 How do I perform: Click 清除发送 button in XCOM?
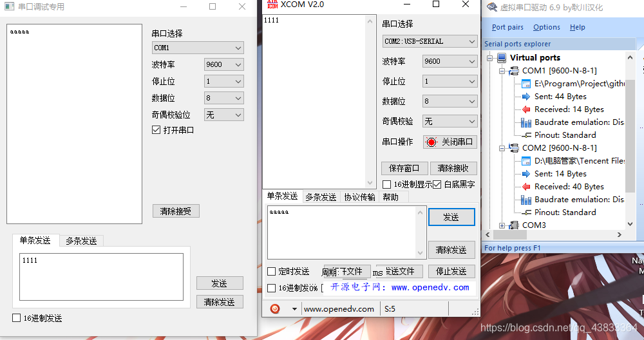(451, 250)
